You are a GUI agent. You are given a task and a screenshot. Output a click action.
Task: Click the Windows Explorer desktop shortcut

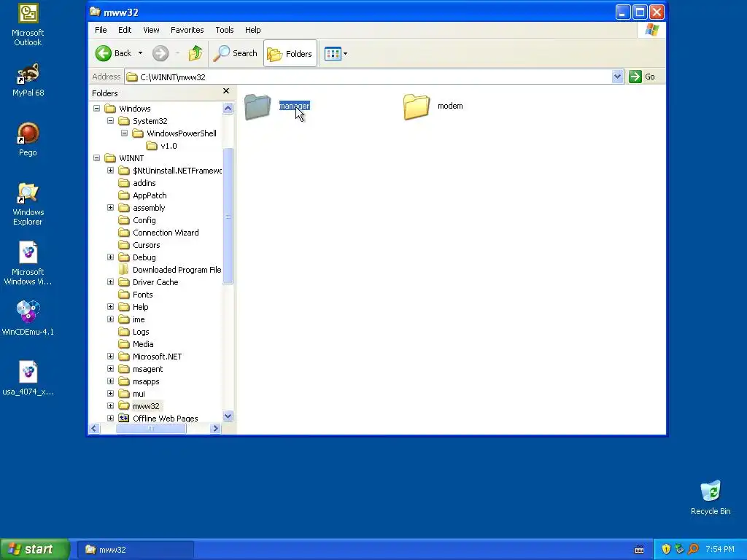28,204
